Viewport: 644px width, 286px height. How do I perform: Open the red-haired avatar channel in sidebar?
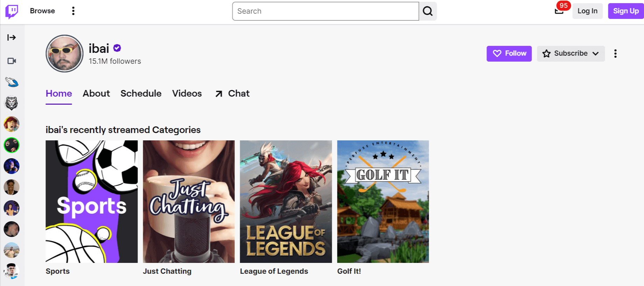pos(12,124)
